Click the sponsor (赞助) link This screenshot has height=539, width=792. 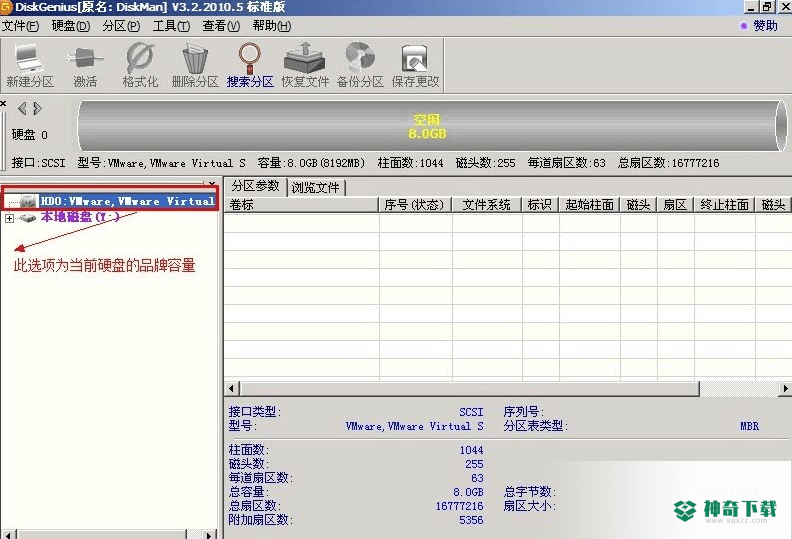tap(765, 25)
